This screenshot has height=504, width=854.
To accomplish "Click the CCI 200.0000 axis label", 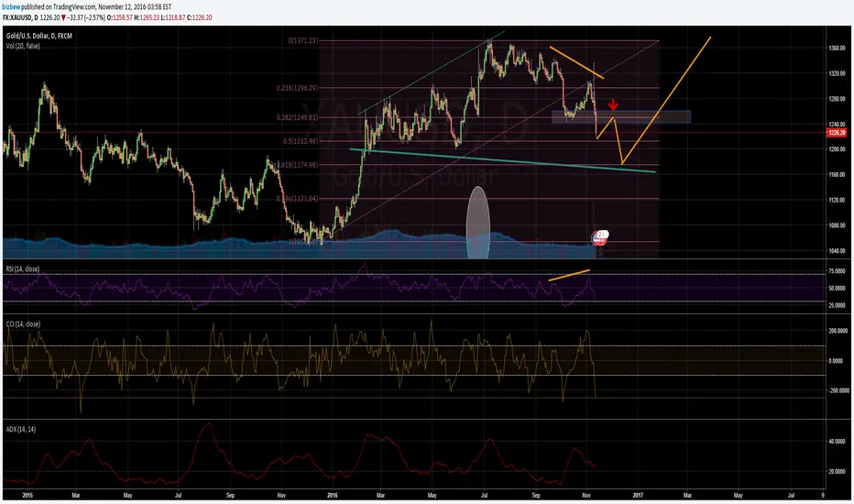I will [x=838, y=331].
